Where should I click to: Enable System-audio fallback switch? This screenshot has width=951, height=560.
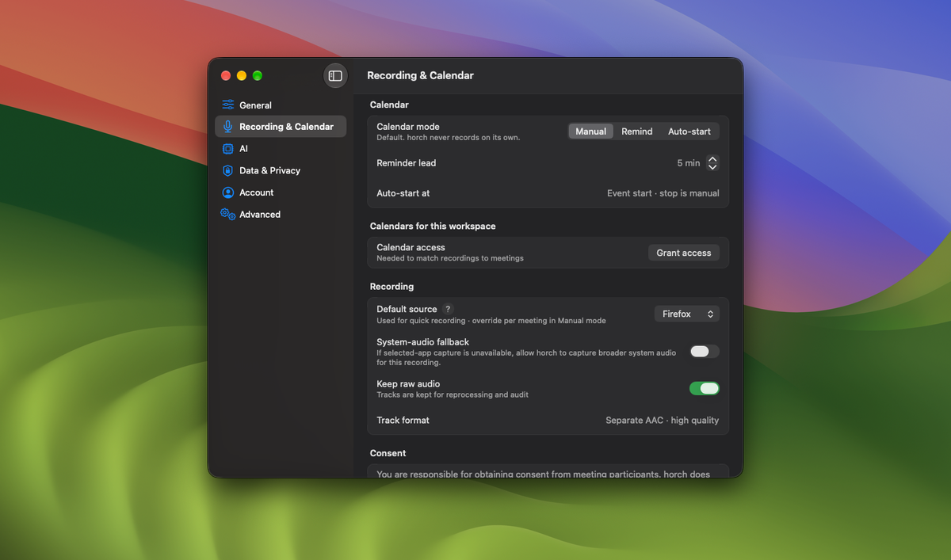(x=705, y=352)
